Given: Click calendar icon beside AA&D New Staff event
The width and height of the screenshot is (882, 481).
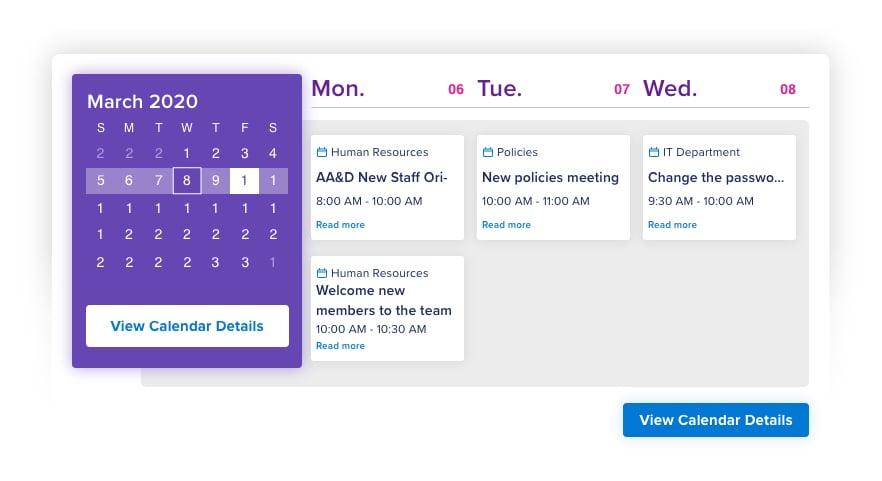Looking at the screenshot, I should (x=322, y=152).
